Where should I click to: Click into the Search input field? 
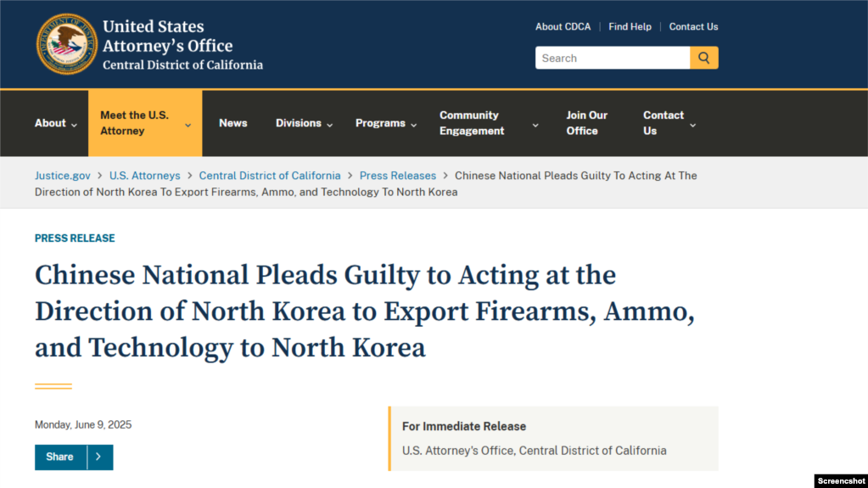613,58
